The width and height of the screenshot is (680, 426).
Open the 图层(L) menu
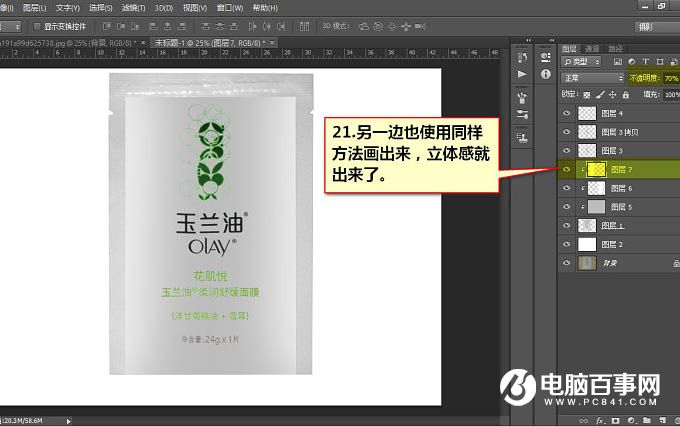click(34, 8)
